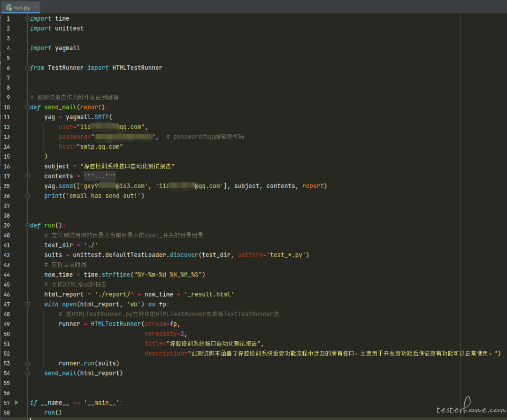The width and height of the screenshot is (507, 420).
Task: Click yagmail.SMTP reference on line 11
Action: click(87, 117)
